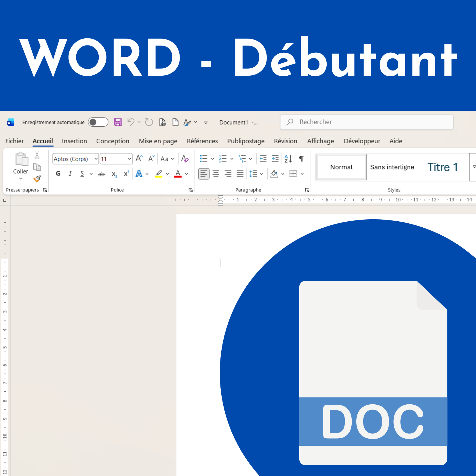Open the font size 11 dropdown

pyautogui.click(x=130, y=159)
